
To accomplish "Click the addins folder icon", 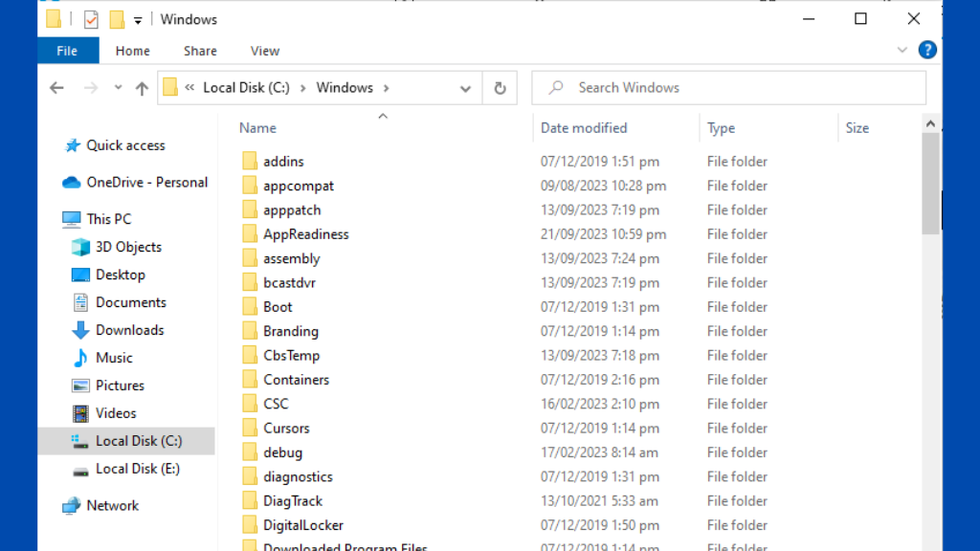I will (x=250, y=161).
